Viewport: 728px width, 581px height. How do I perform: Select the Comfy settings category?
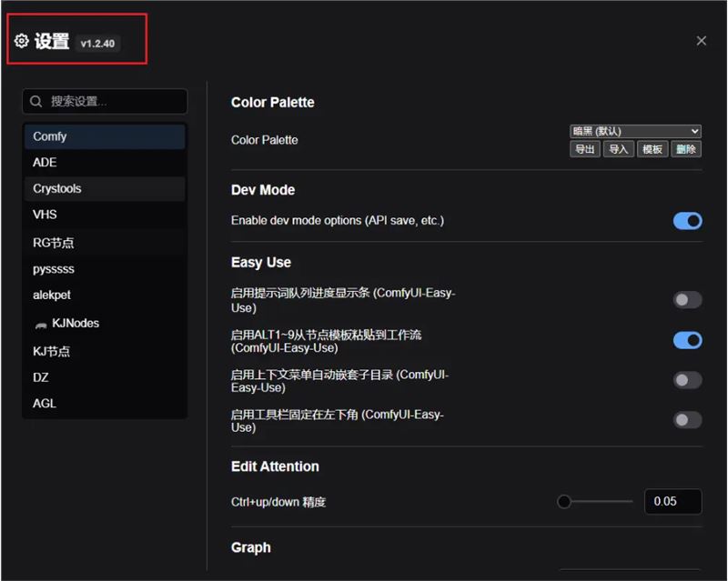click(105, 136)
